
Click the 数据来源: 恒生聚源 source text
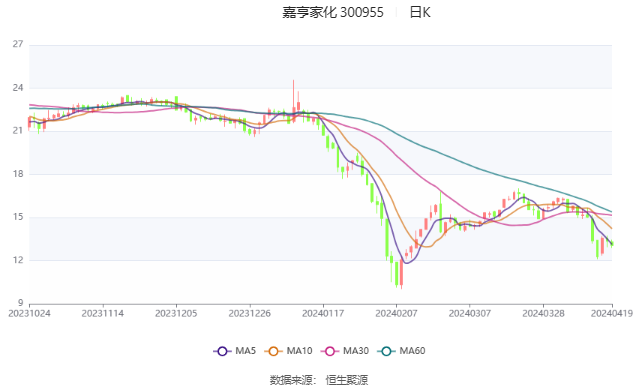319,380
